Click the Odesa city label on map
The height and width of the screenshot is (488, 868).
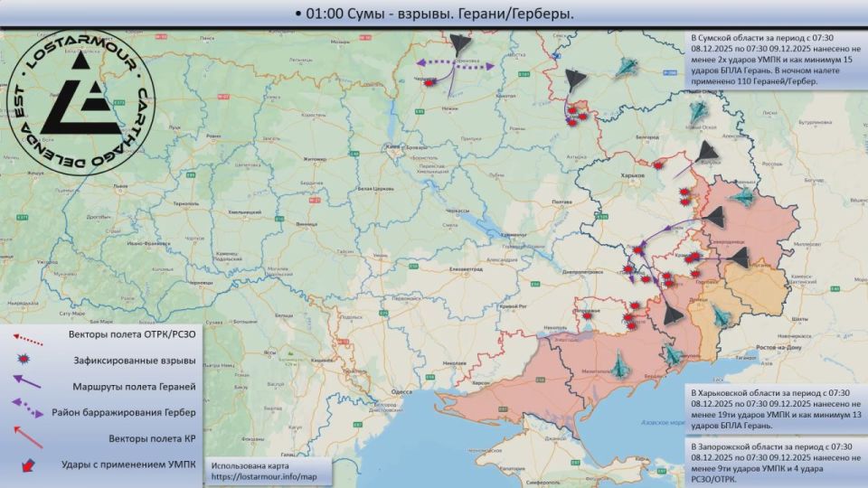[401, 391]
